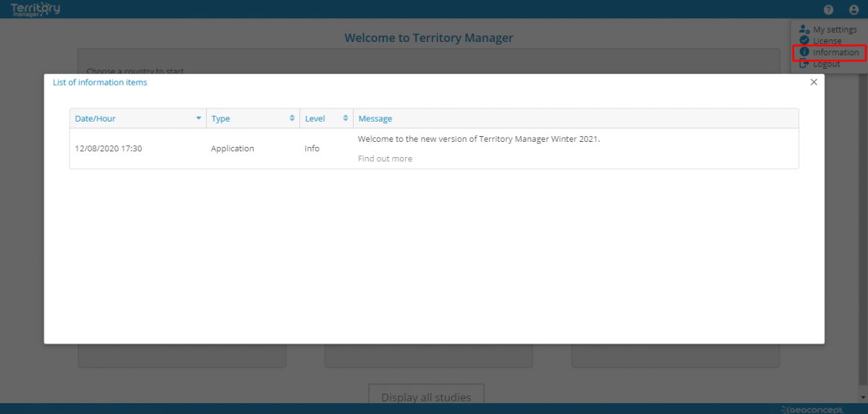Click the help question mark icon
This screenshot has width=868, height=414.
tap(828, 9)
